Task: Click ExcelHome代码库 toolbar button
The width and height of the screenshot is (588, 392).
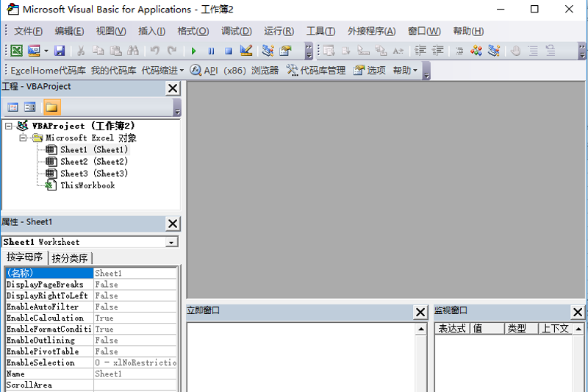Action: (x=48, y=71)
